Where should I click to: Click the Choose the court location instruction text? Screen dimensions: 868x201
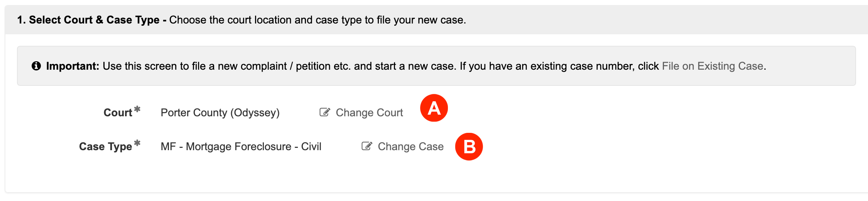click(x=317, y=20)
